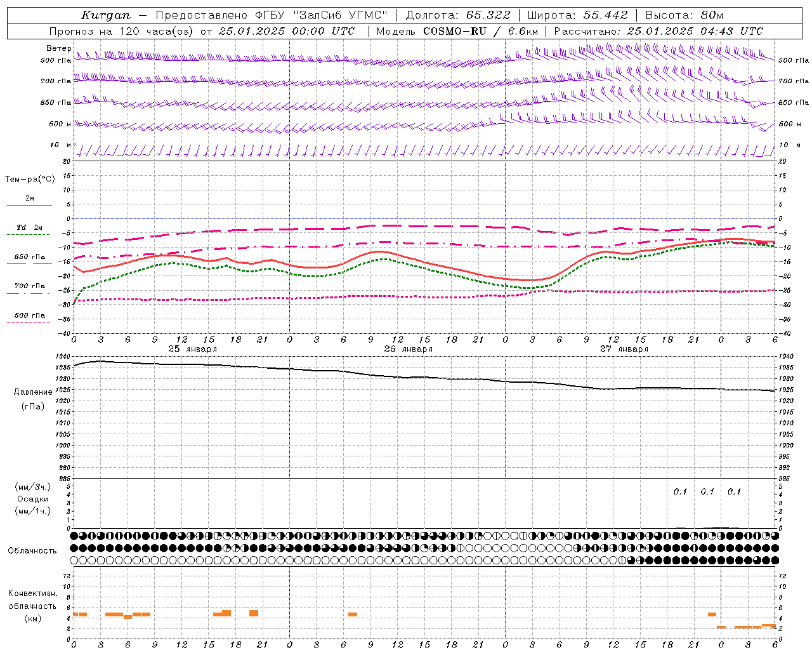The image size is (812, 650).
Task: Click the '25 января' date label
Action: pyautogui.click(x=192, y=349)
